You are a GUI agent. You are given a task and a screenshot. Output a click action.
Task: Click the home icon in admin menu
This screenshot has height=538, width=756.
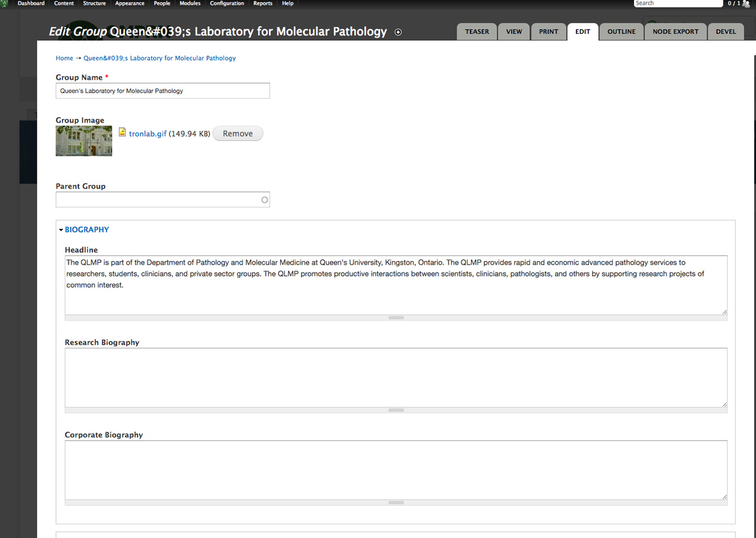point(5,4)
